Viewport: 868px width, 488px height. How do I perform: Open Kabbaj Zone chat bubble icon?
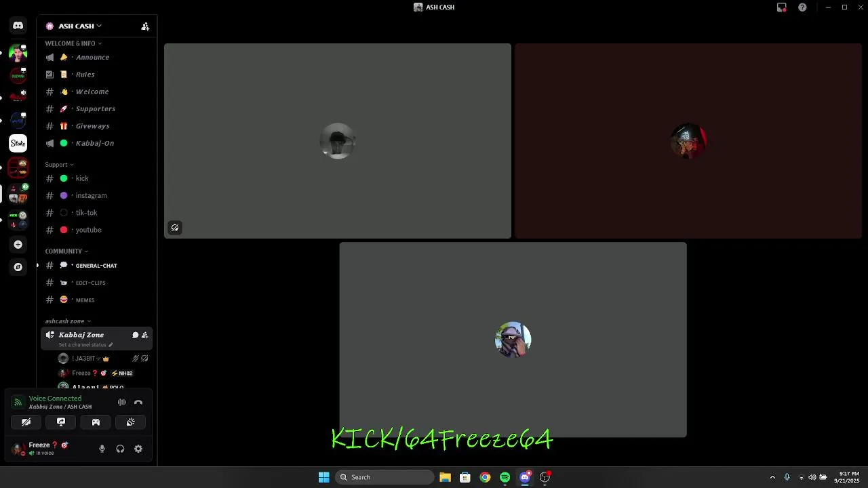(x=135, y=335)
